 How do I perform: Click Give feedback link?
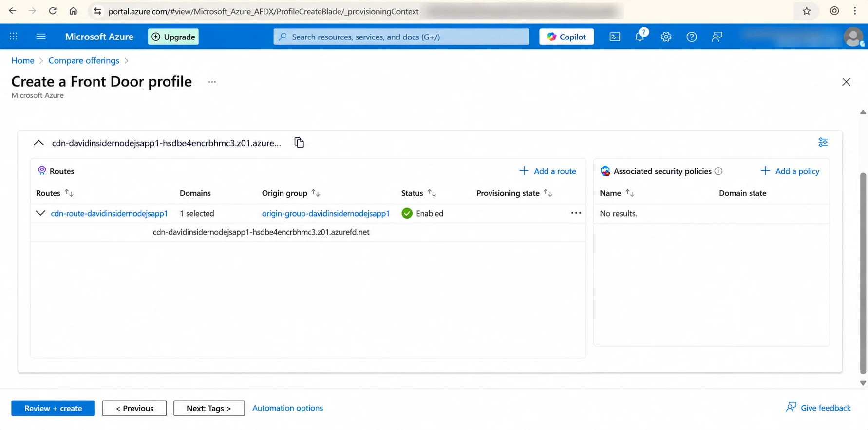[818, 408]
